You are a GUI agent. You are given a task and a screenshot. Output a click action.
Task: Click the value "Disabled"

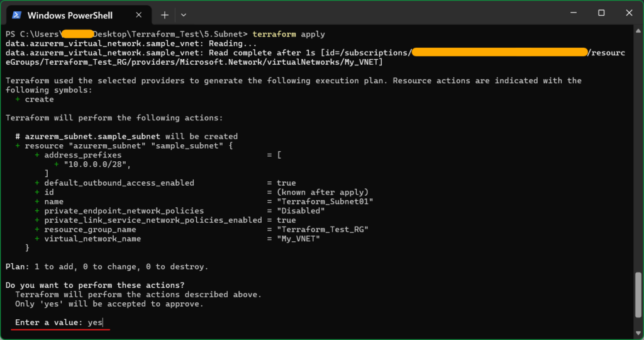(301, 211)
